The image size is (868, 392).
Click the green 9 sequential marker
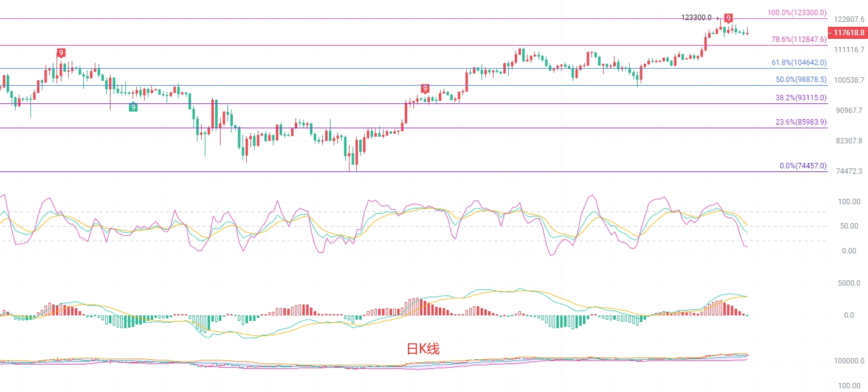click(x=133, y=108)
